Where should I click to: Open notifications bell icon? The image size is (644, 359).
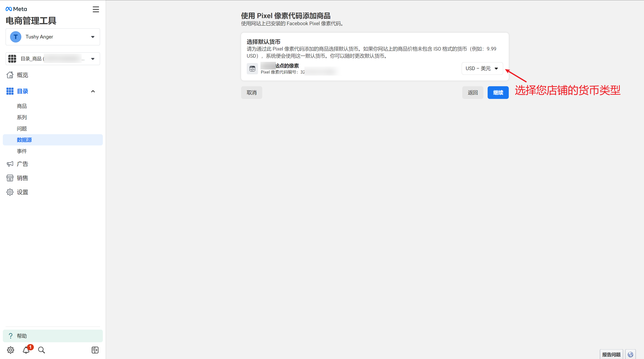point(26,350)
